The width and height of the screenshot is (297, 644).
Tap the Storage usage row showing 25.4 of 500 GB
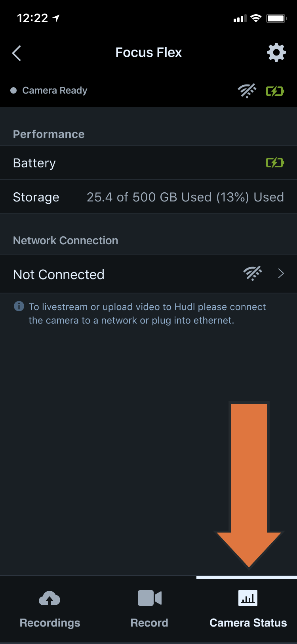pyautogui.click(x=148, y=197)
